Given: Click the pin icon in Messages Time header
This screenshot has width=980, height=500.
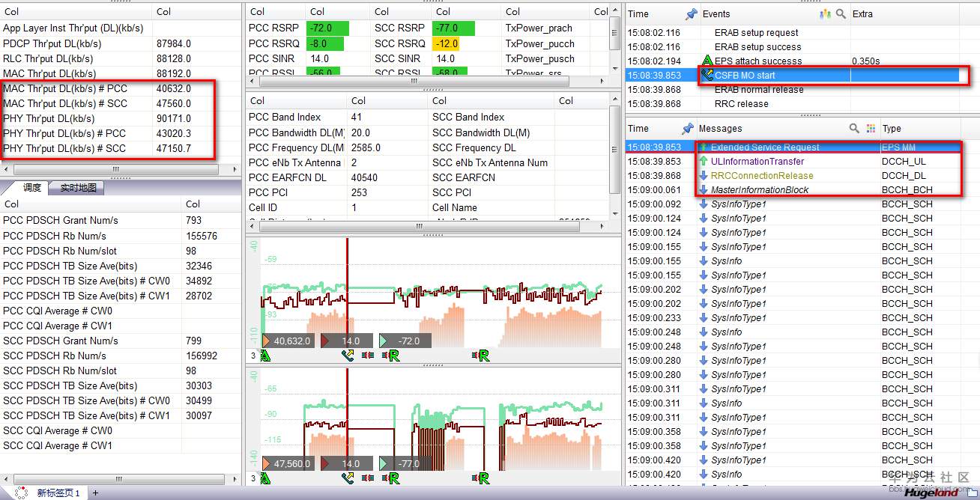Looking at the screenshot, I should point(687,129).
